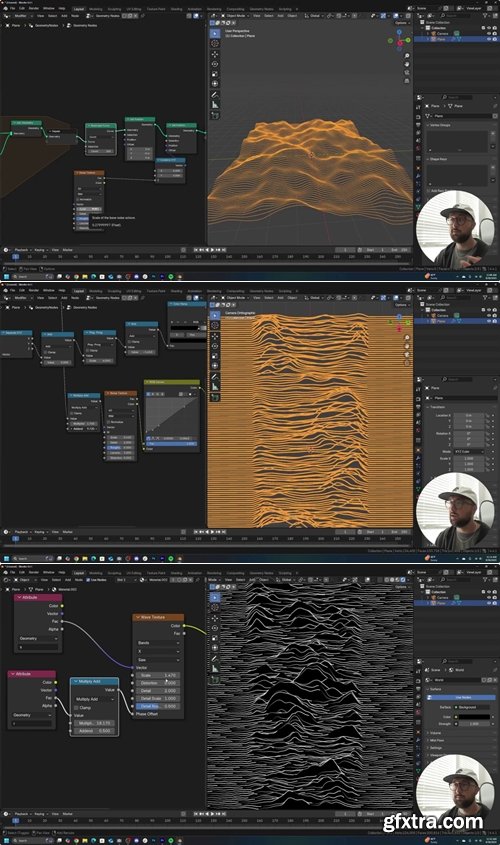The image size is (500, 845).
Task: Click the XYZ navigation gizmo in top screenshot viewport
Action: 399,42
